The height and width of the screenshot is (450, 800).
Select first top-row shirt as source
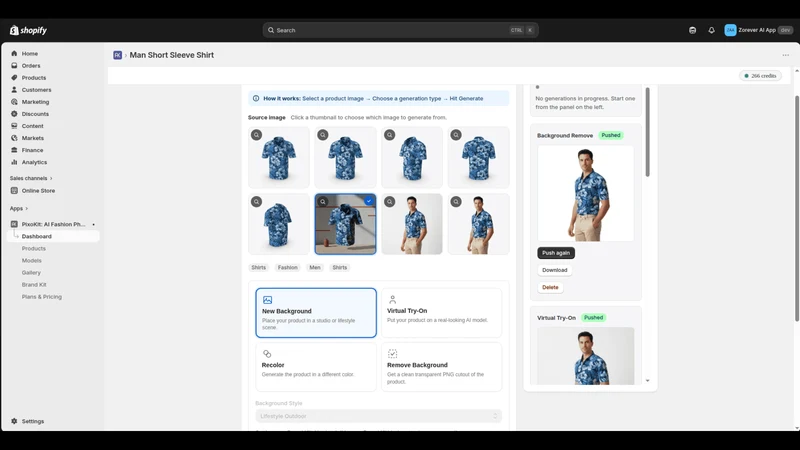click(279, 158)
